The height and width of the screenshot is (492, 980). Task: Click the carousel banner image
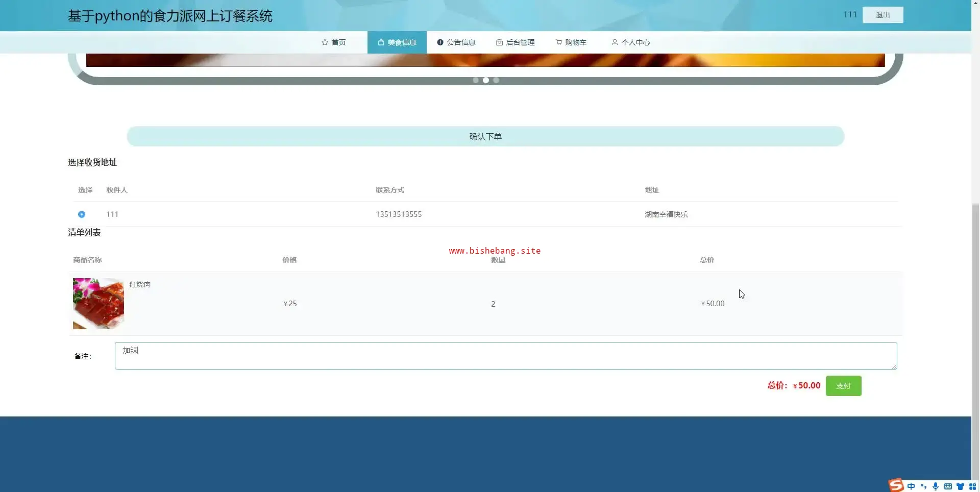485,60
